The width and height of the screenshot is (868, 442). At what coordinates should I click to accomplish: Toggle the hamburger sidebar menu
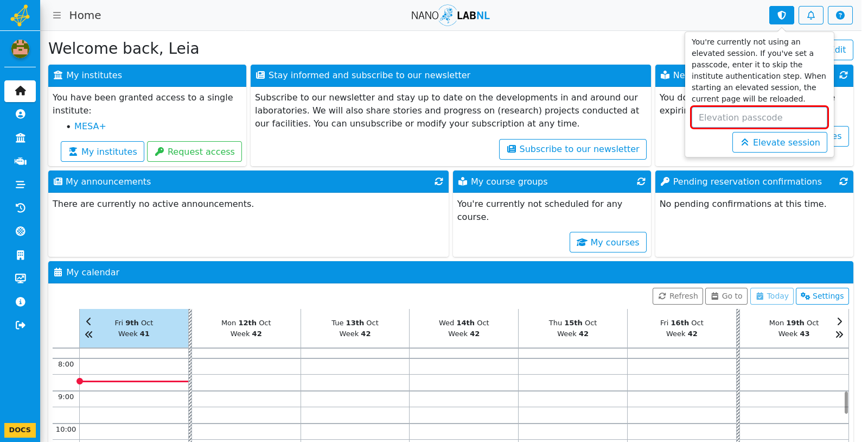point(56,15)
